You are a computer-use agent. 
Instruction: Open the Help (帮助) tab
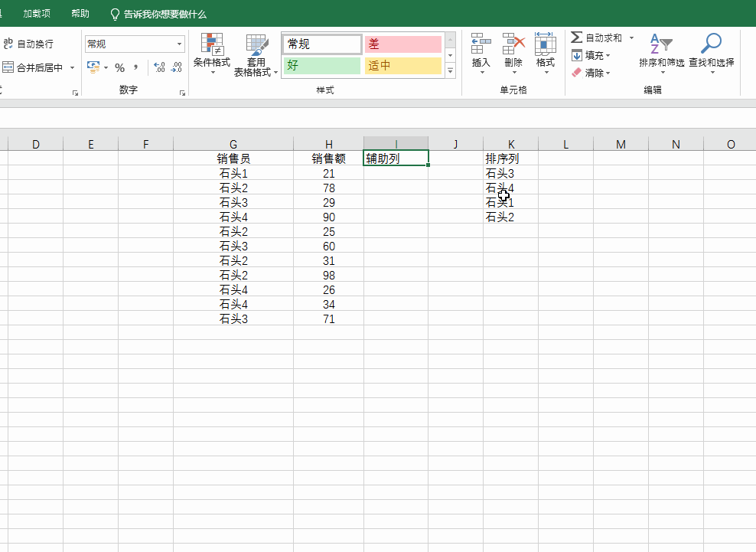pyautogui.click(x=80, y=14)
